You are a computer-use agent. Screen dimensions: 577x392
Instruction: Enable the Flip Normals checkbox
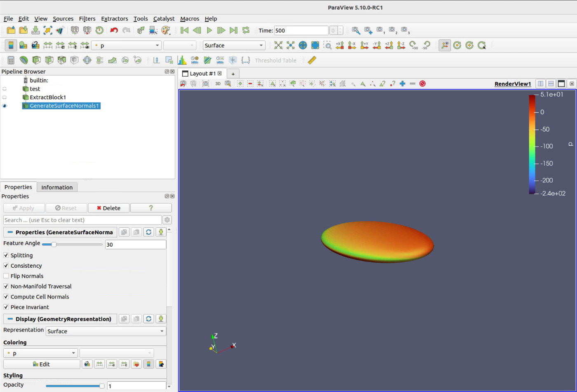[x=6, y=276]
